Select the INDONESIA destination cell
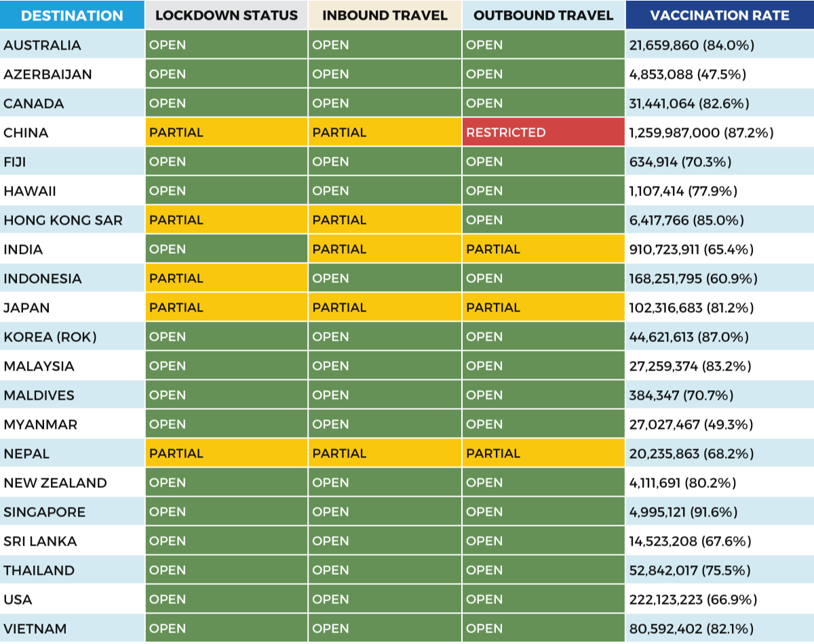 tap(72, 278)
